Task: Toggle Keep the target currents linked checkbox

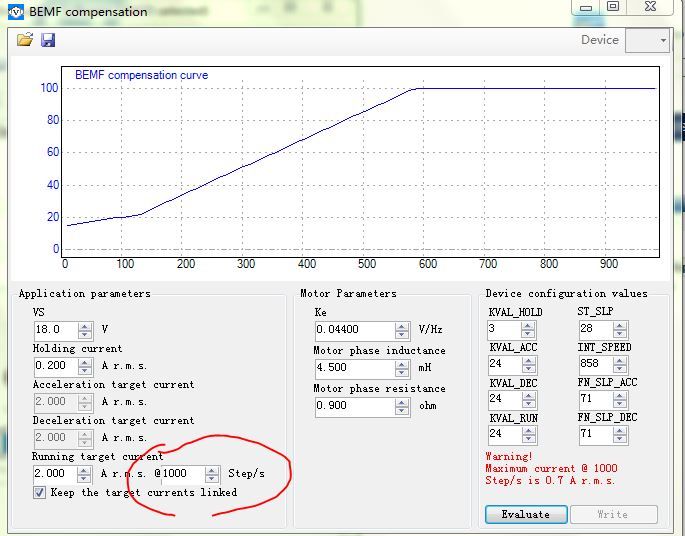Action: [x=39, y=492]
